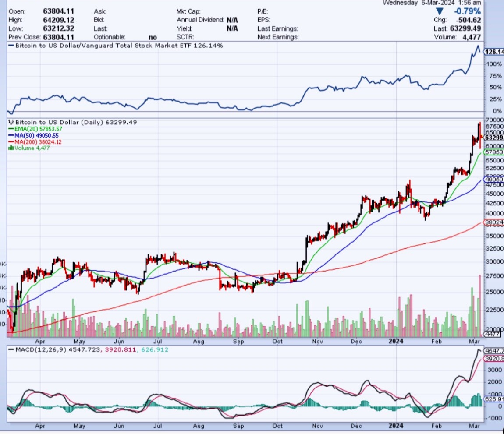Click the 2024 label on price chart axis

396,341
